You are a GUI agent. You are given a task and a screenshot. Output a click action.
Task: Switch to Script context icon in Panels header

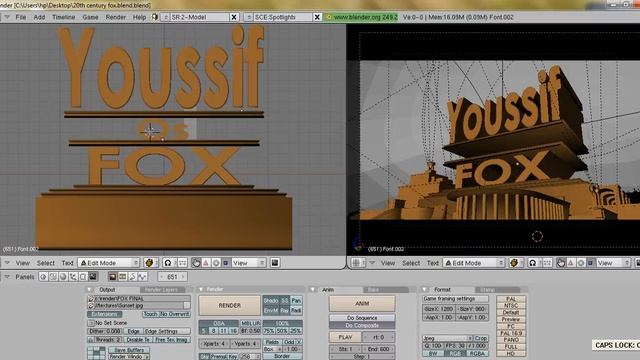[x=53, y=277]
